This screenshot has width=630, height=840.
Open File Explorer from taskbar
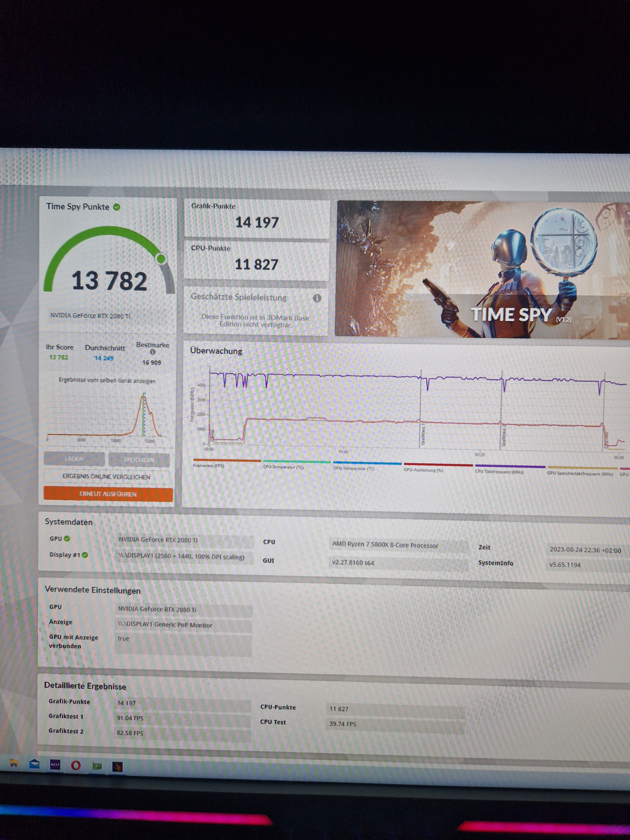tap(14, 763)
